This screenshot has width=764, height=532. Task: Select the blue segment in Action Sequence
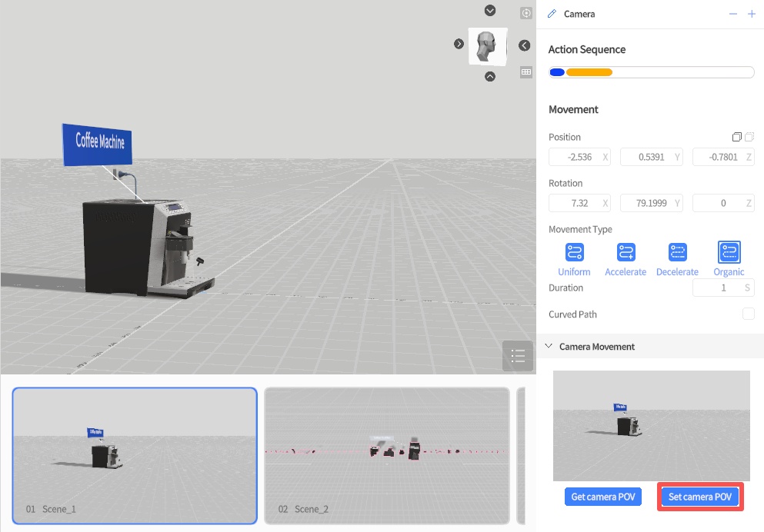coord(557,72)
